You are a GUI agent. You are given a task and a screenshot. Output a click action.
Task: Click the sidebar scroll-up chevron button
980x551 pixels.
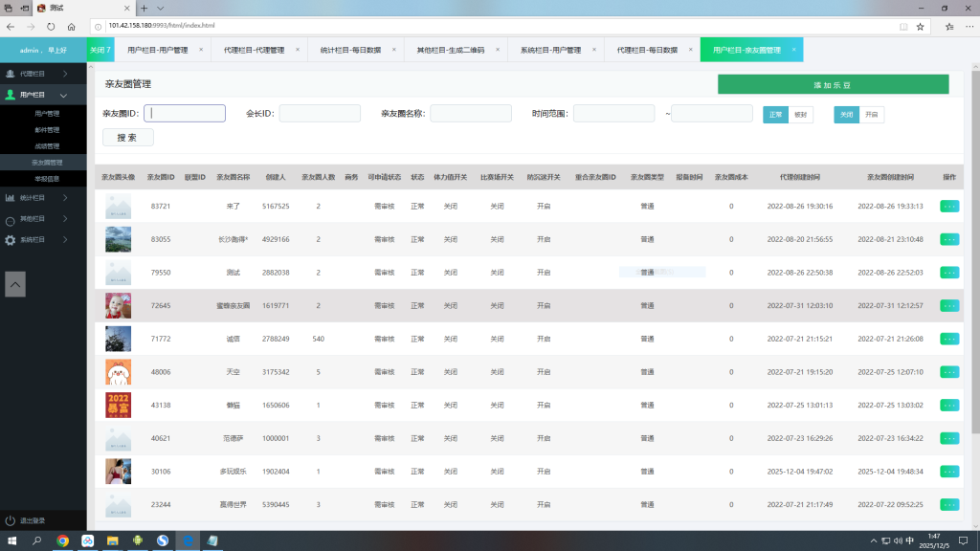point(15,283)
